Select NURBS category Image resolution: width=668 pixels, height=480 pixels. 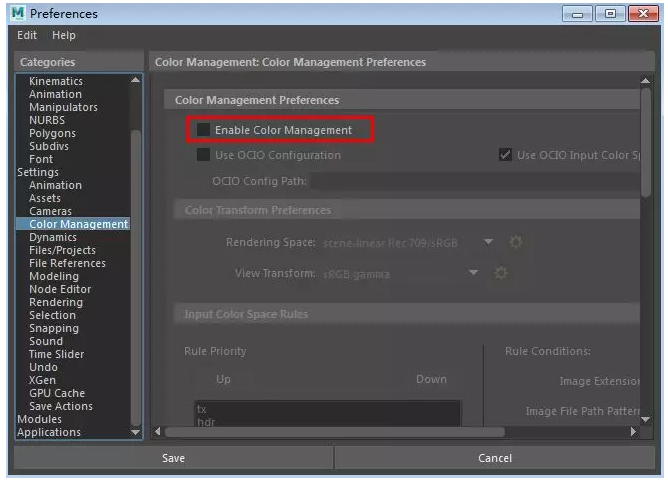(x=47, y=120)
